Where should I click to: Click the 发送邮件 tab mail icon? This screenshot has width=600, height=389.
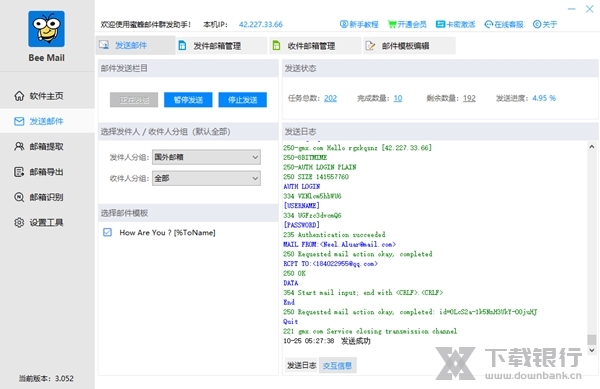[104, 45]
